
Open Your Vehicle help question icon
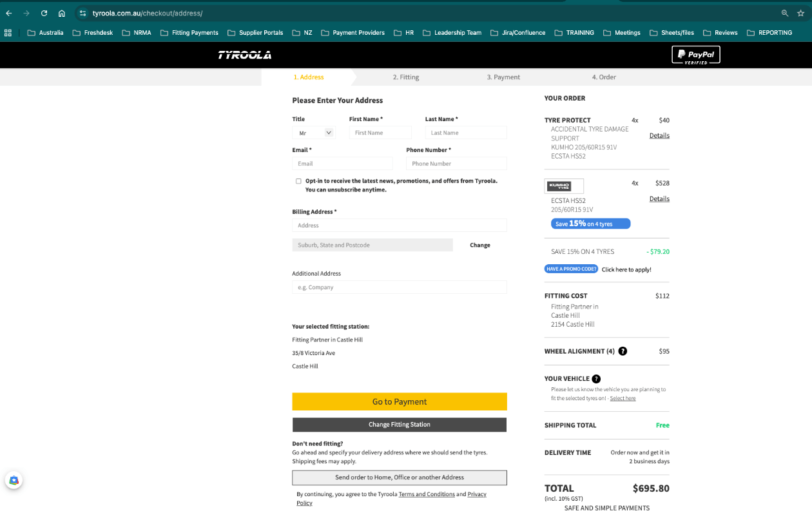[x=596, y=379]
